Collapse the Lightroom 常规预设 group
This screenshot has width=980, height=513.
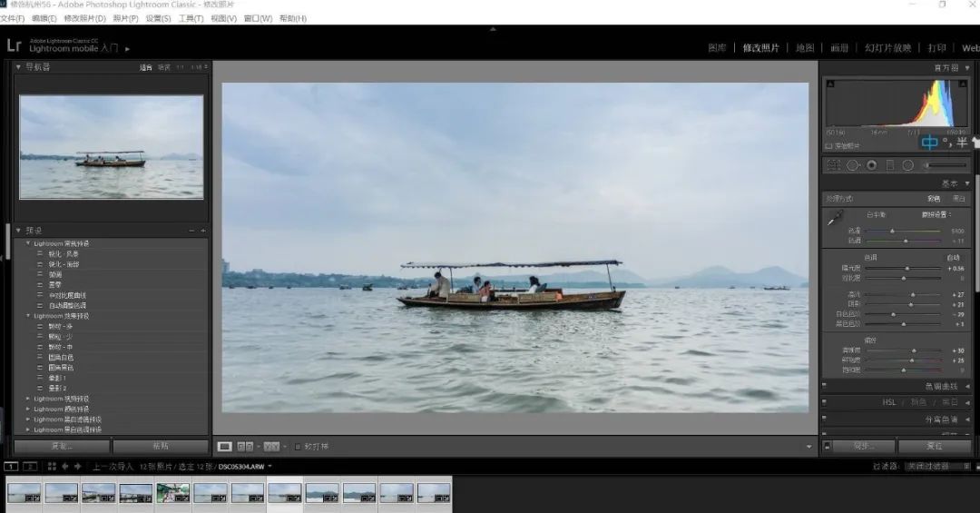28,243
